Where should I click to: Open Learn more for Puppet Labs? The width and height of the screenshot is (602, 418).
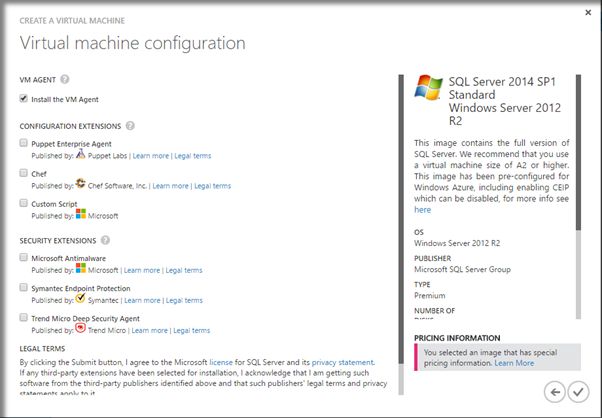tap(151, 157)
